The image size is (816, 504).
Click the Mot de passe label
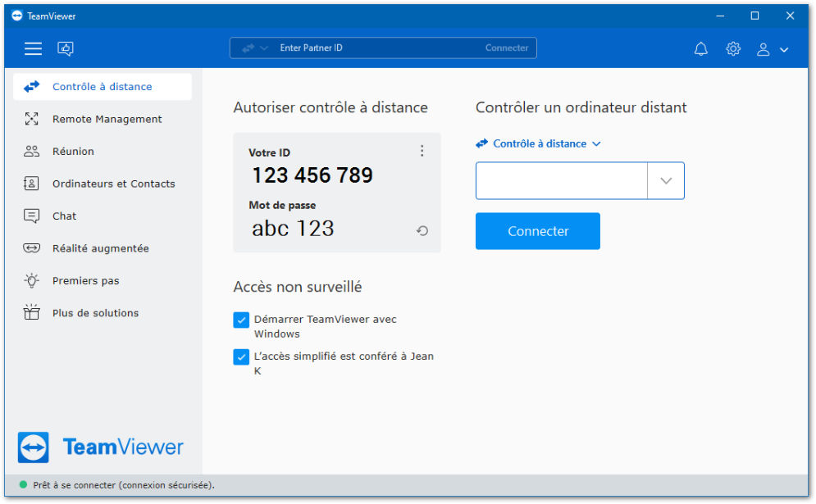tap(282, 206)
